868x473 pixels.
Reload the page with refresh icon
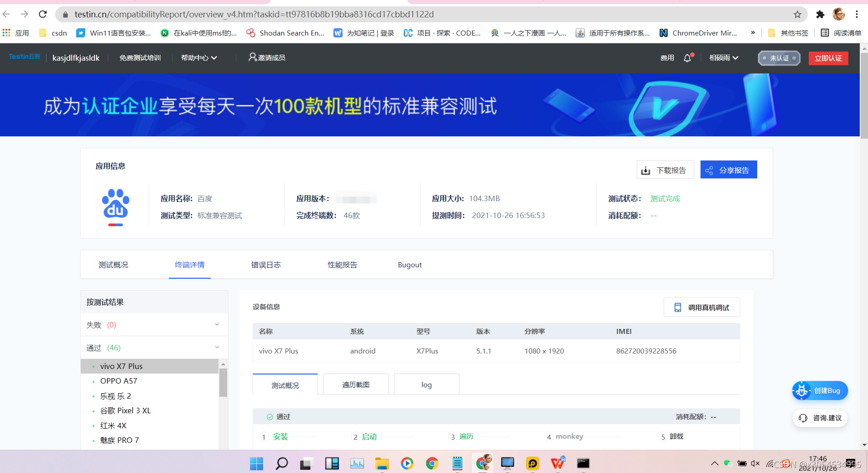pyautogui.click(x=43, y=14)
